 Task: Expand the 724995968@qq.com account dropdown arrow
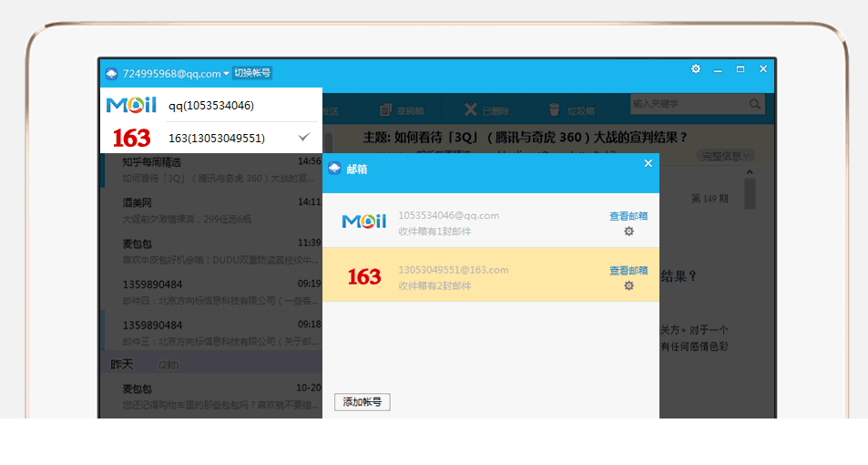pyautogui.click(x=226, y=74)
